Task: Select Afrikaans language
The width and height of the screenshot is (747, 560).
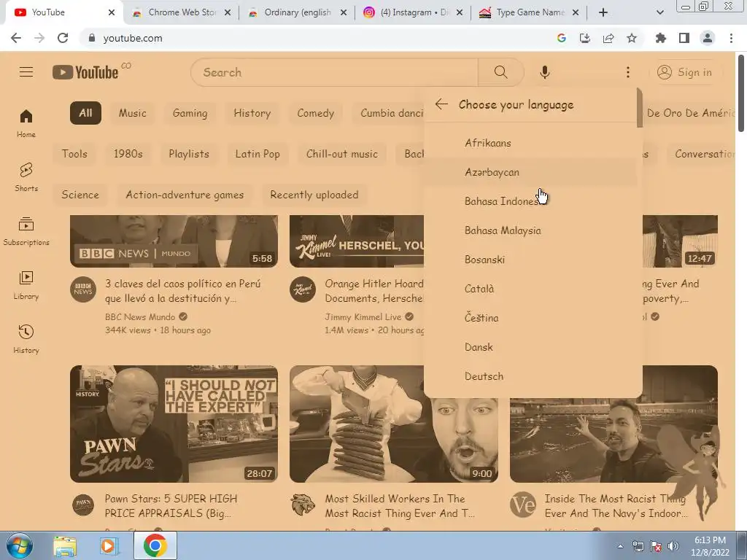Action: click(x=530, y=143)
